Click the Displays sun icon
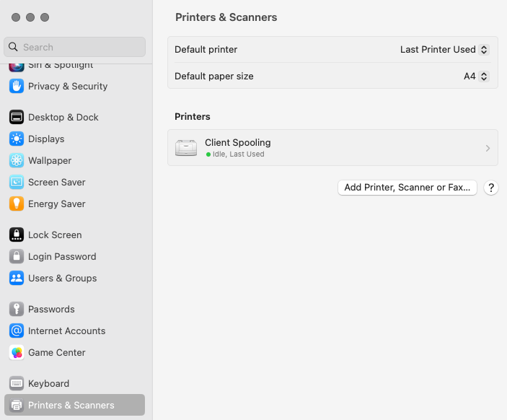The image size is (507, 420). pos(17,139)
